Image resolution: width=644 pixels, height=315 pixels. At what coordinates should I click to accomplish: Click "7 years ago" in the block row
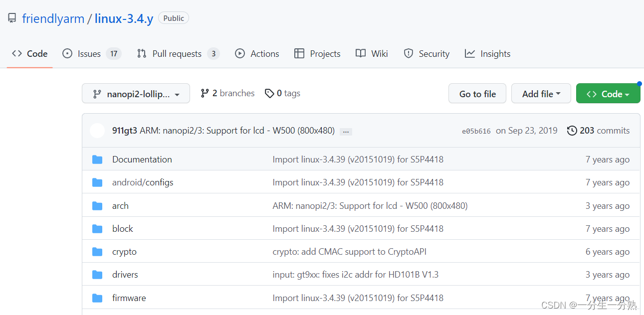608,229
